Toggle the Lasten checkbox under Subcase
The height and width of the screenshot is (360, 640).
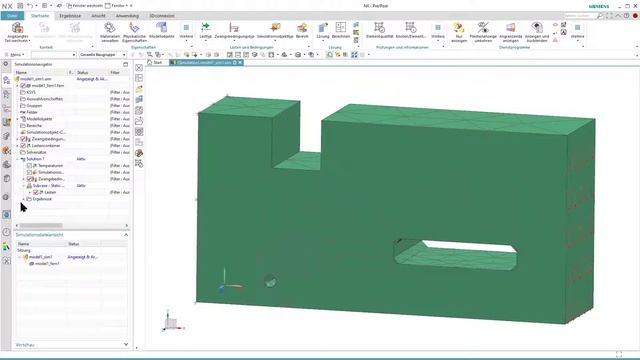pos(36,192)
